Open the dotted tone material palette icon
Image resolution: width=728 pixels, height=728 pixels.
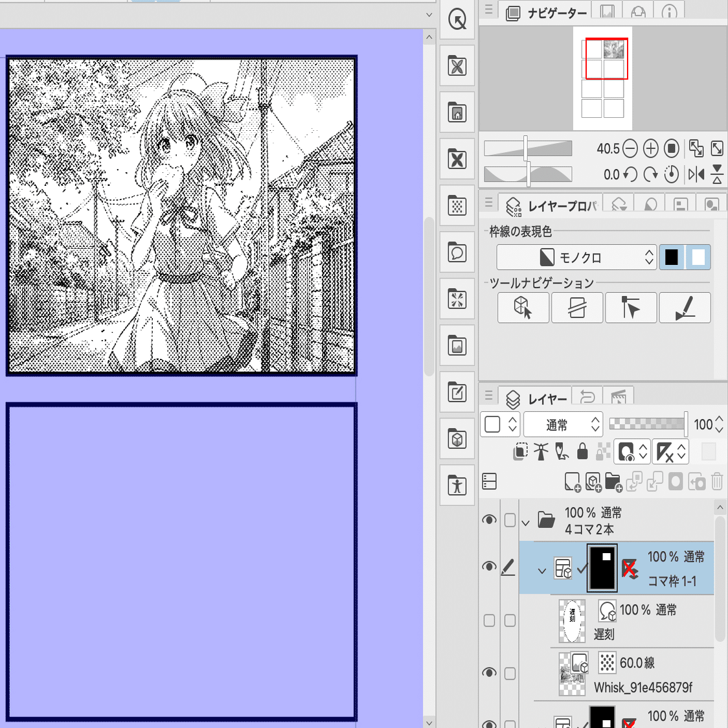pyautogui.click(x=457, y=206)
